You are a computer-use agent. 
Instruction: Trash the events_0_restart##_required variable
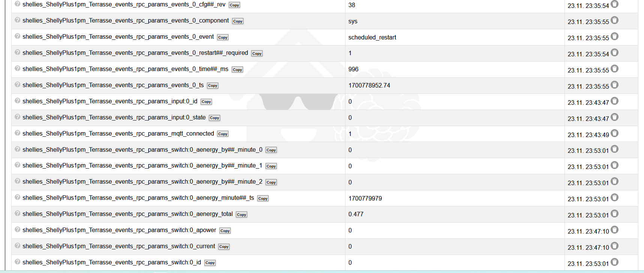tap(614, 53)
